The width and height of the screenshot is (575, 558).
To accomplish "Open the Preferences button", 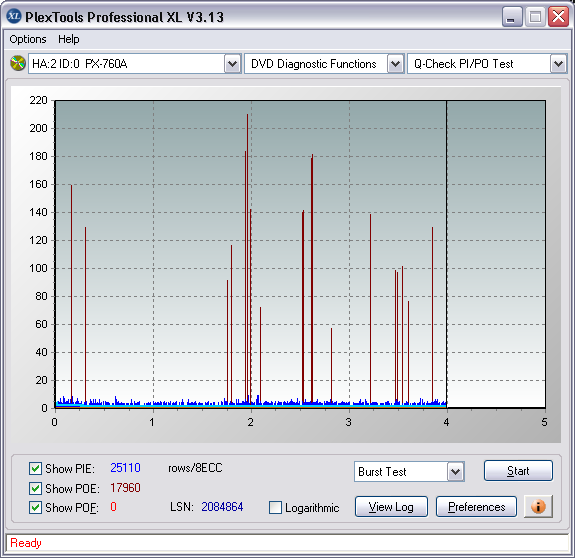I will click(x=476, y=507).
